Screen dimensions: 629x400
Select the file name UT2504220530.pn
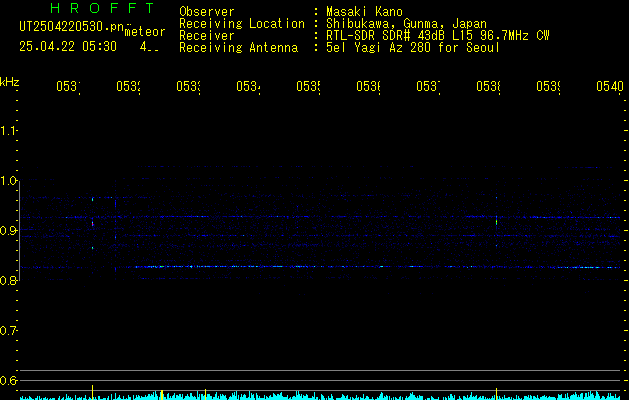(x=72, y=27)
